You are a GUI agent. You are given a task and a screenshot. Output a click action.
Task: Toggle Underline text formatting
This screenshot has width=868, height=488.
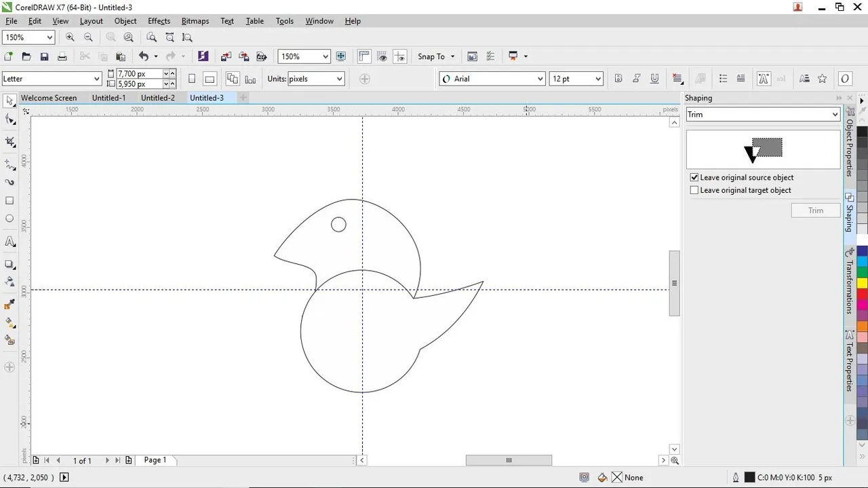pos(654,79)
